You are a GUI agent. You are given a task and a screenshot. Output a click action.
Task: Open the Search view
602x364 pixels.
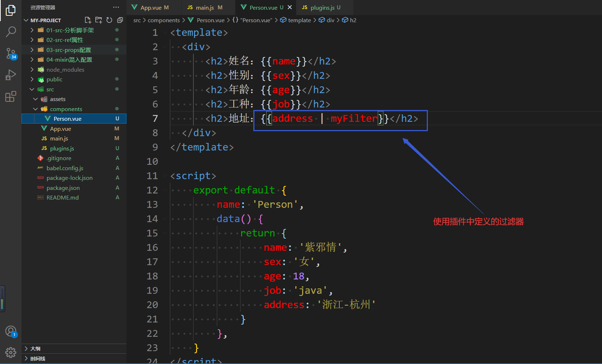(x=11, y=32)
